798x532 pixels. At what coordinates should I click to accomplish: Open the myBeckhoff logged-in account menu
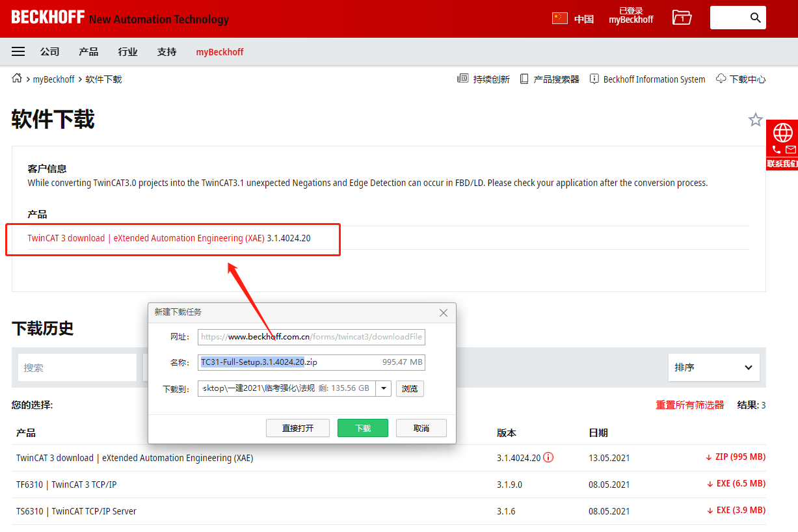(631, 16)
